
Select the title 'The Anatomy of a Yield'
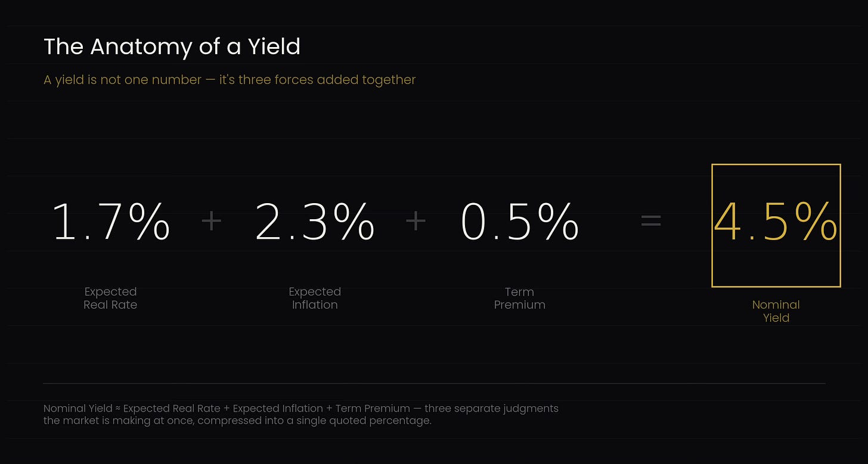point(172,46)
